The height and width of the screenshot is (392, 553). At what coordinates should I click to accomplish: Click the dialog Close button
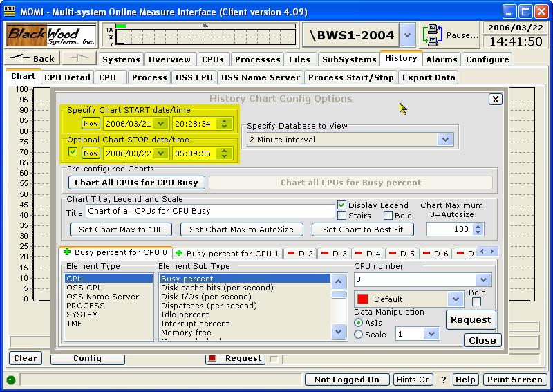(x=482, y=340)
